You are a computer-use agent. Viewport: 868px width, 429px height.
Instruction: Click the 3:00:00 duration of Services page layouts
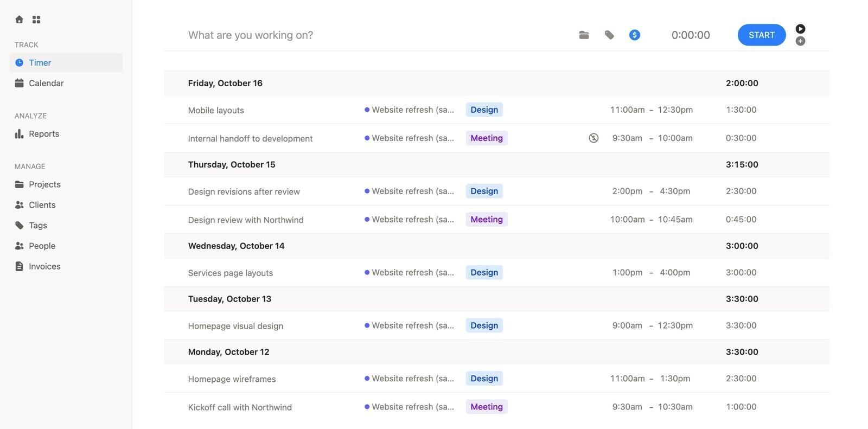pos(741,272)
